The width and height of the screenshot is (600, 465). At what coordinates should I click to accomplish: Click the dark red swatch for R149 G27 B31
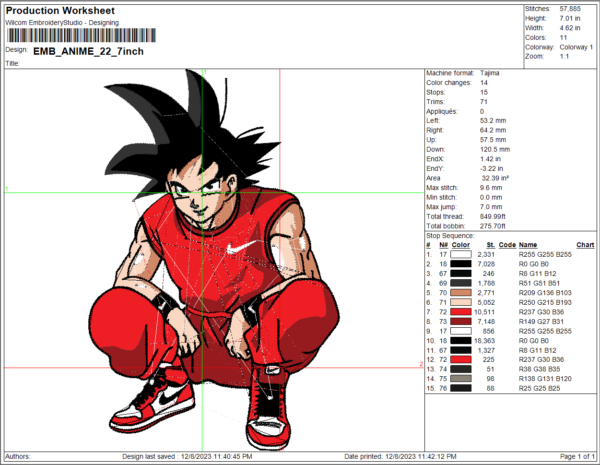click(x=461, y=321)
